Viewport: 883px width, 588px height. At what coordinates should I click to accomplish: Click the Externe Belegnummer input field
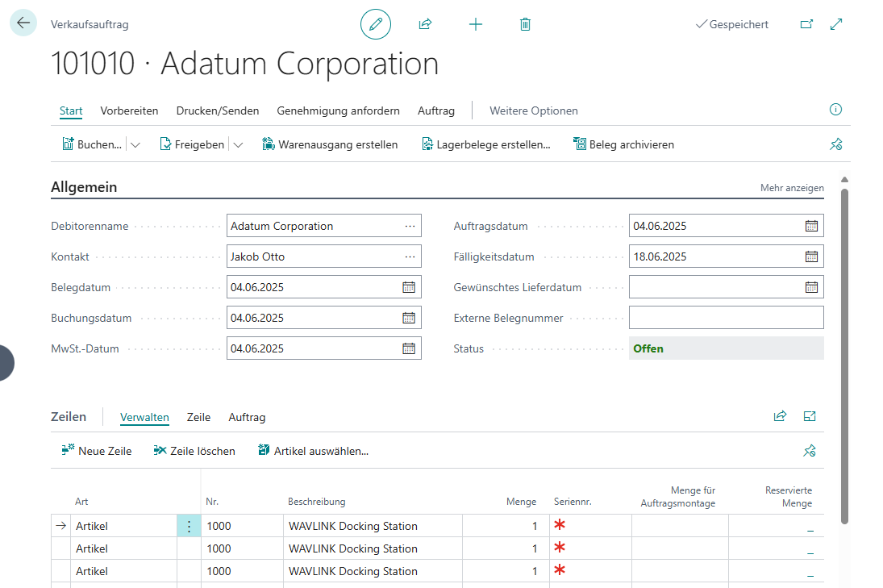726,318
